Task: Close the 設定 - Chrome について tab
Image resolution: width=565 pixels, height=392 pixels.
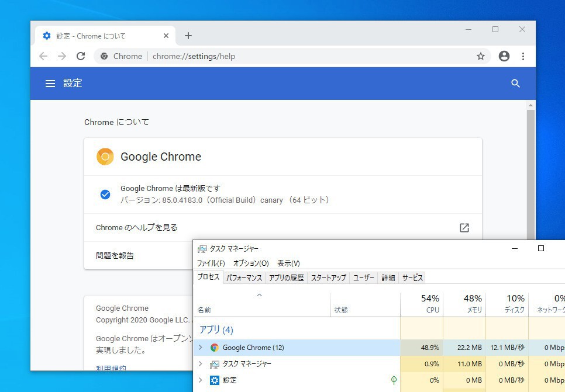Action: tap(166, 36)
